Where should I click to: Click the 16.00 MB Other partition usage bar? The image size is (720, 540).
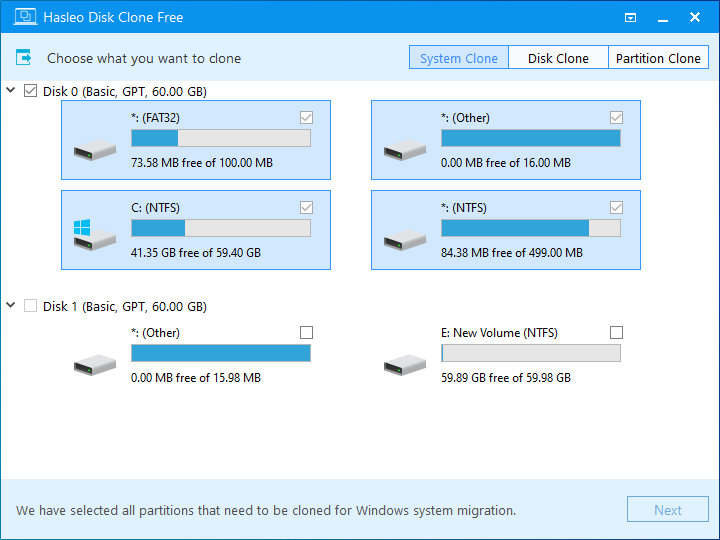click(531, 138)
